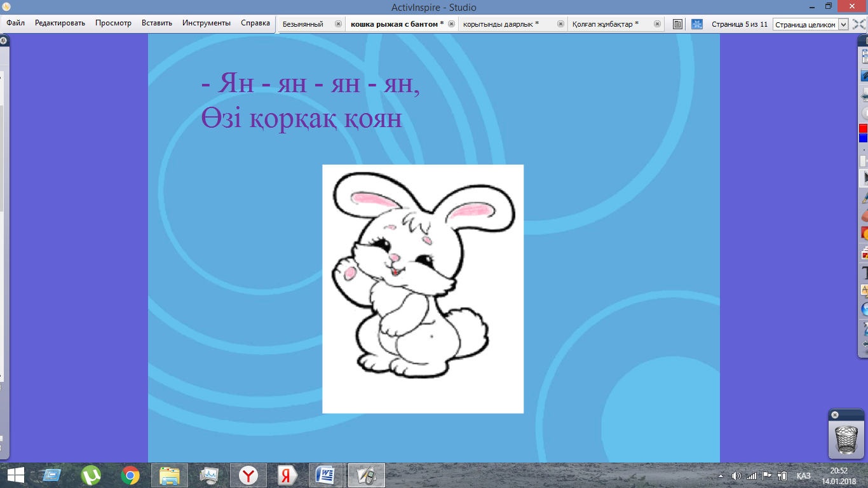Open the Файл menu
The height and width of the screenshot is (488, 868).
pyautogui.click(x=16, y=23)
